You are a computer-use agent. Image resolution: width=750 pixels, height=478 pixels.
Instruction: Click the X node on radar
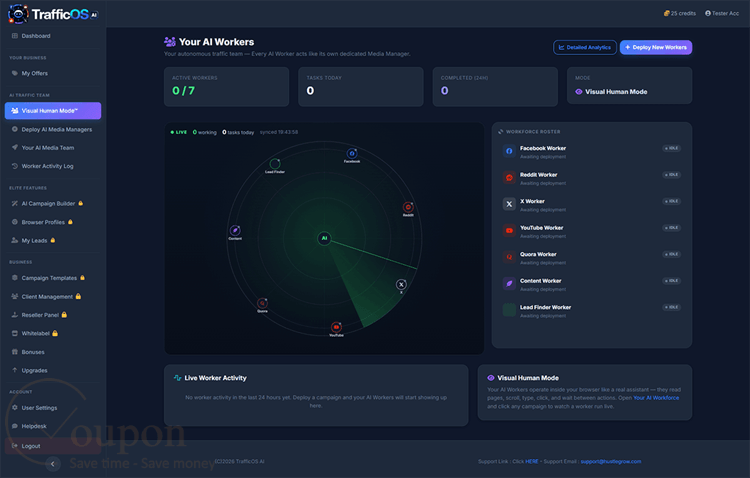pos(401,285)
